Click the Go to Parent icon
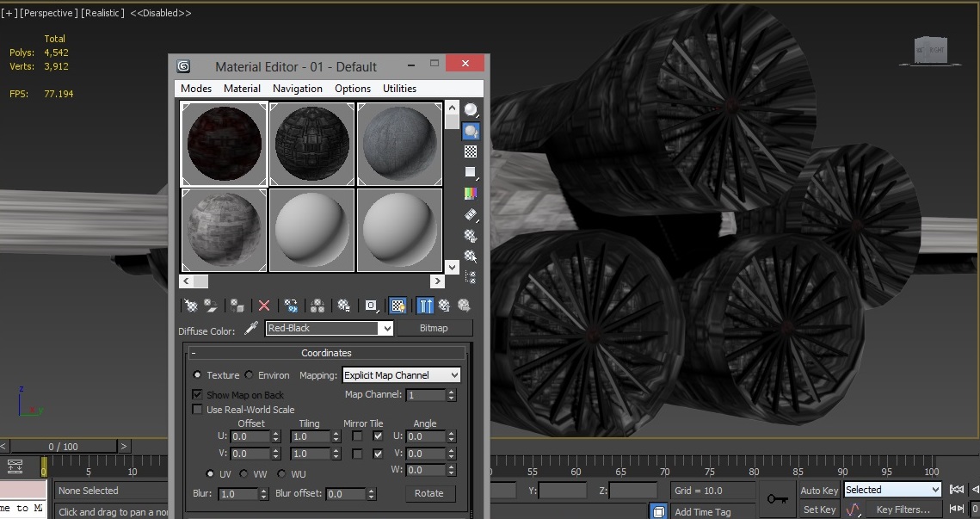980x519 pixels. point(446,306)
